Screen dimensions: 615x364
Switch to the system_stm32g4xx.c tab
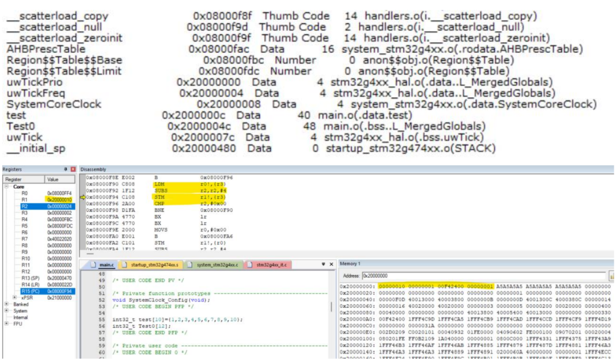pos(214,265)
